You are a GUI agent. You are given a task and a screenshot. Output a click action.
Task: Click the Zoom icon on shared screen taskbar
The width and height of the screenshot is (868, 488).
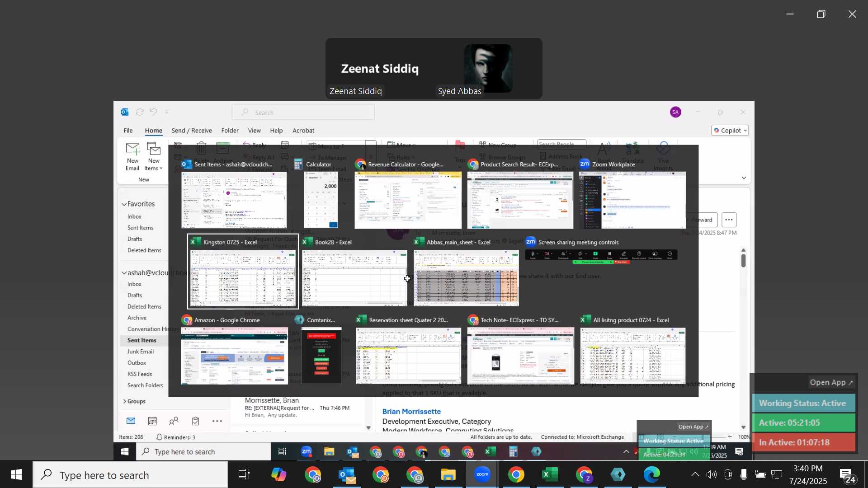pos(307,451)
